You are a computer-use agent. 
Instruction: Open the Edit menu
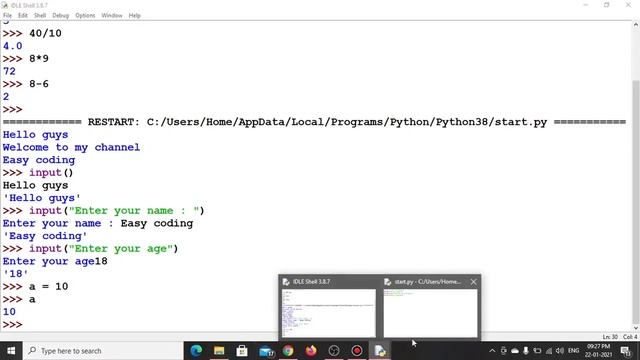point(23,16)
